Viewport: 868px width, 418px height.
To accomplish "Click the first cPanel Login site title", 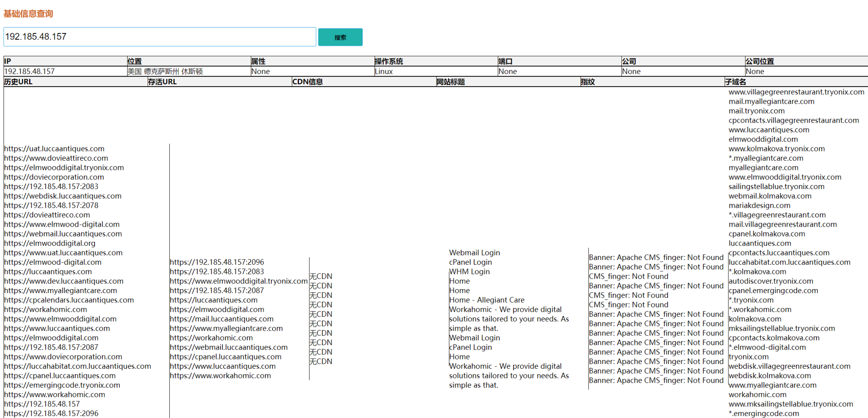I will 471,262.
